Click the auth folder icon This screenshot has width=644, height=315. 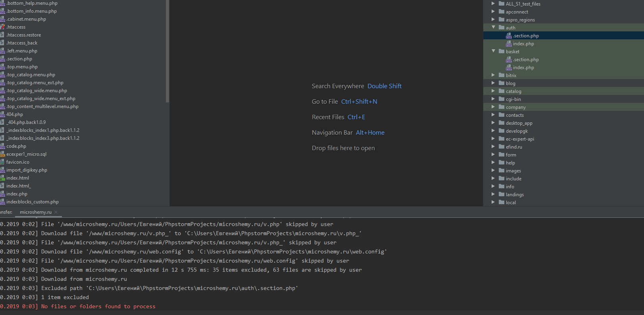tap(502, 27)
